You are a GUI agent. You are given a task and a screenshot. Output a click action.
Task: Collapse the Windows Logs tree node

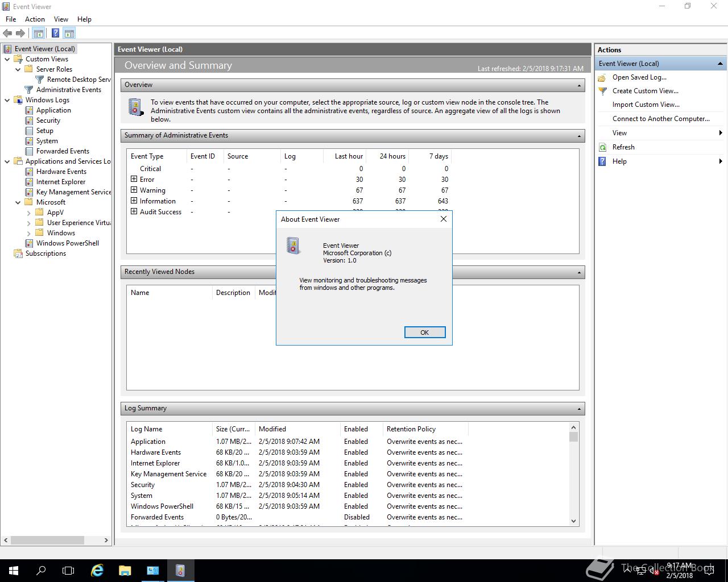[7, 100]
